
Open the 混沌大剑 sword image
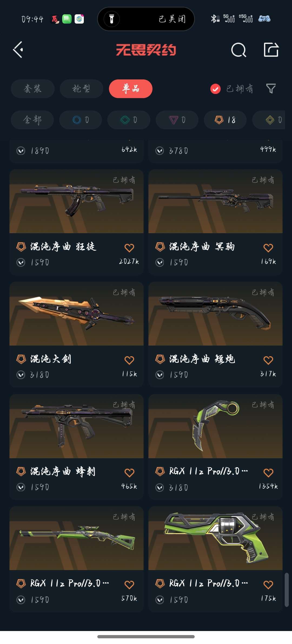(77, 314)
